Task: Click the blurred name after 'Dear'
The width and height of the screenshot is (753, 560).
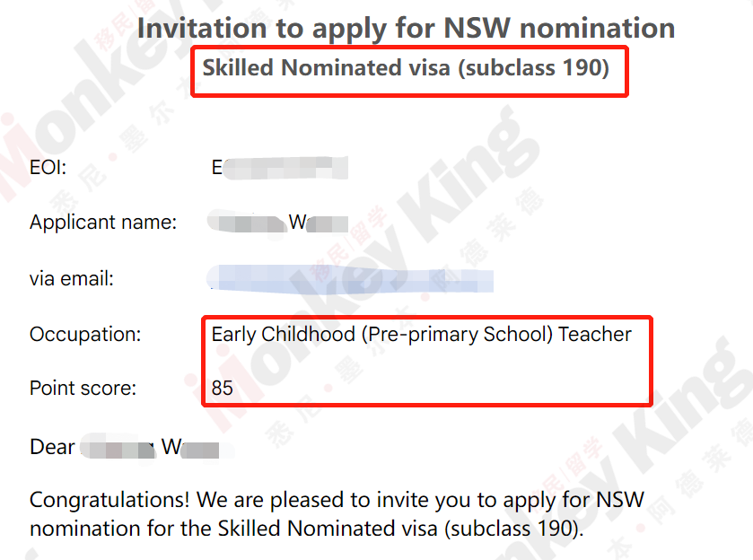Action: pos(150,447)
